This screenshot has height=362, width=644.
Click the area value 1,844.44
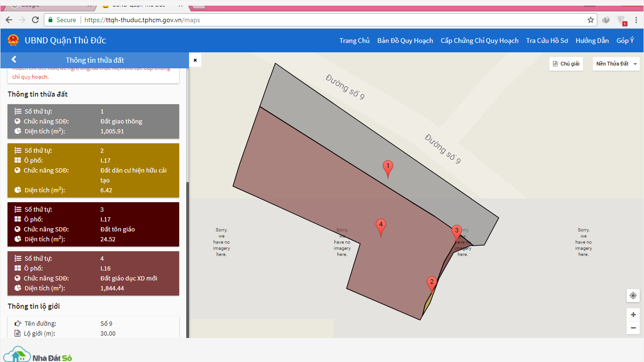tap(112, 288)
